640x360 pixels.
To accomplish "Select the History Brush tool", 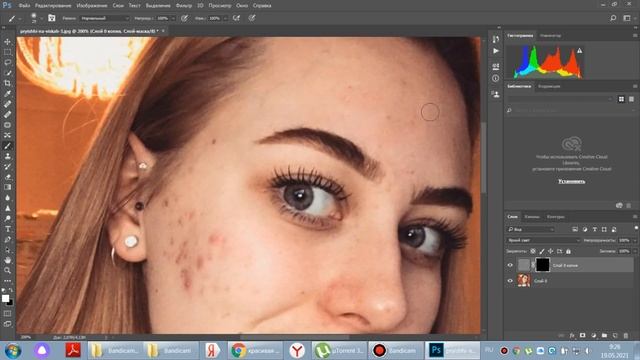I will (7, 167).
